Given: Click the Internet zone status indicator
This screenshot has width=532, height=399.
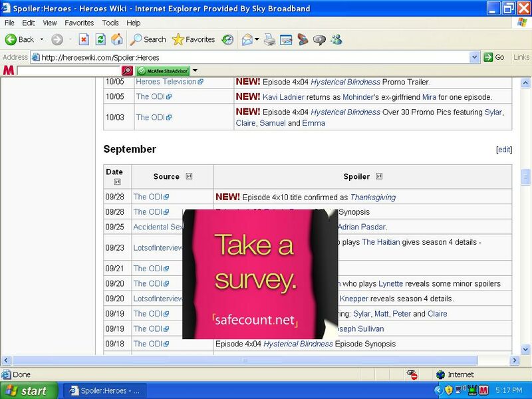Looking at the screenshot, I should (x=455, y=374).
